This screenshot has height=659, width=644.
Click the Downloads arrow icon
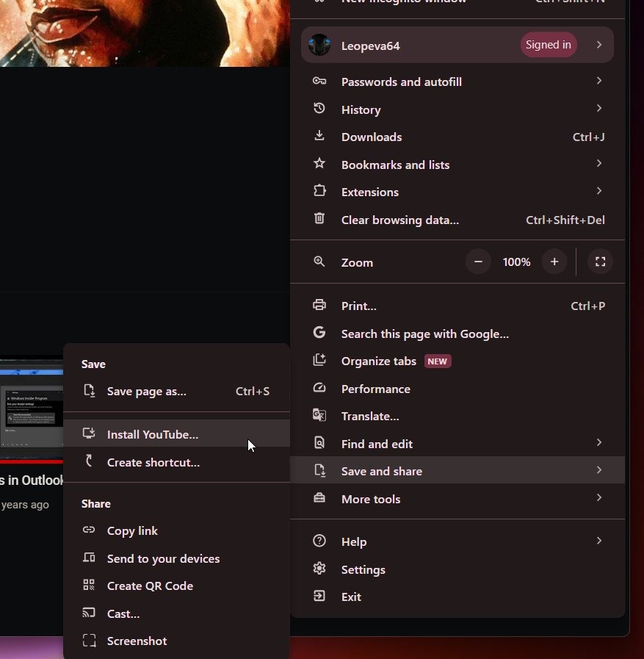click(319, 135)
